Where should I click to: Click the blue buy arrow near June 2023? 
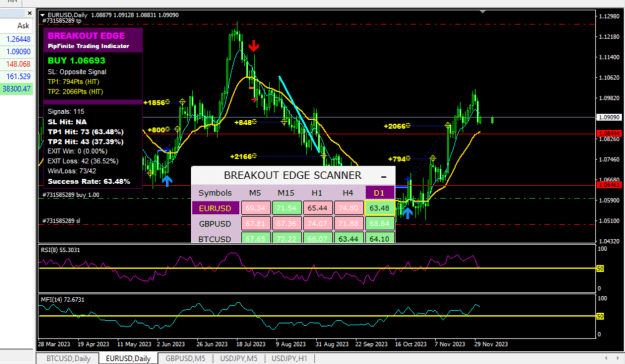(167, 181)
